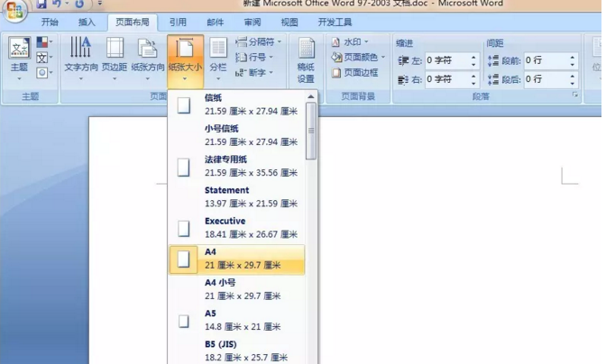
Task: Decrease the 段后 spacing value
Action: pyautogui.click(x=573, y=84)
